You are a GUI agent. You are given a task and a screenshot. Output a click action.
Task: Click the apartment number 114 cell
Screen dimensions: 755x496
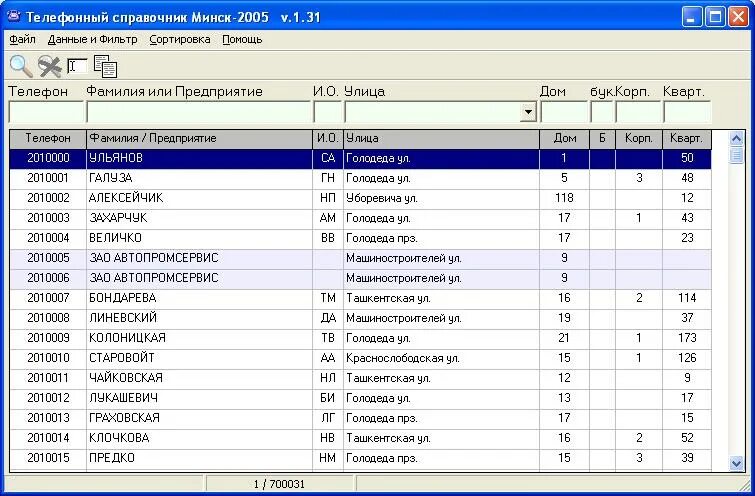tap(687, 299)
